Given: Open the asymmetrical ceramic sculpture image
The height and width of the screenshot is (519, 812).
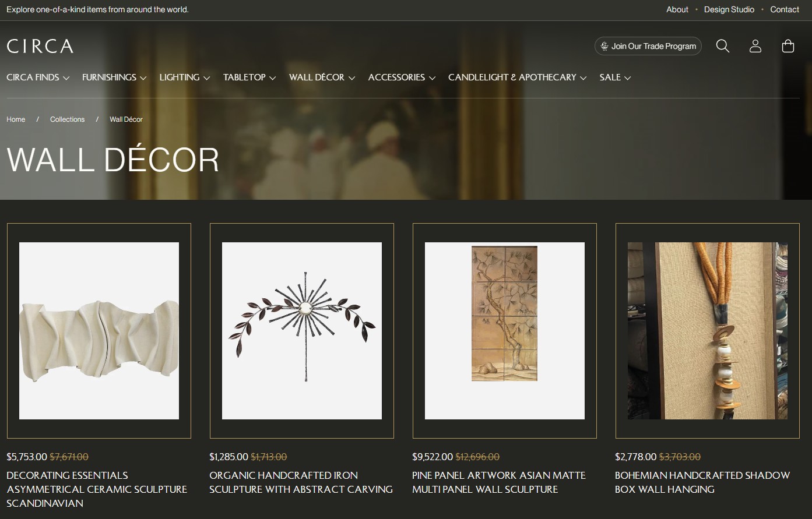Looking at the screenshot, I should (x=99, y=331).
